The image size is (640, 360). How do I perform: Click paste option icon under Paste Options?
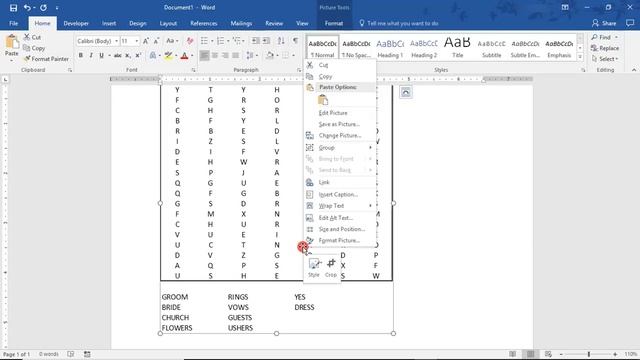tap(323, 100)
